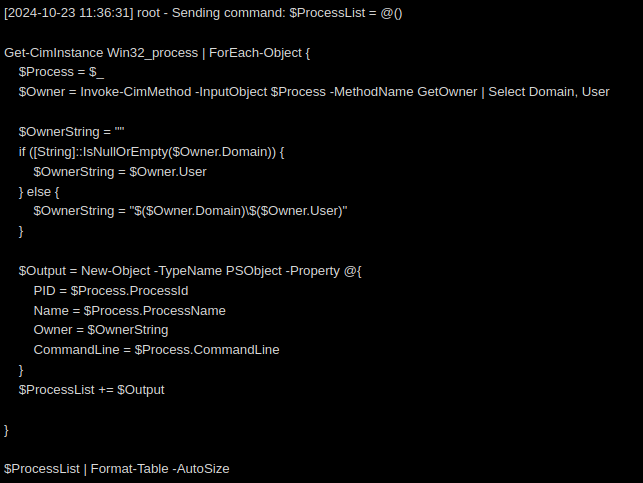643x483 pixels.
Task: Click the ForEach-Object keyword
Action: click(x=255, y=53)
